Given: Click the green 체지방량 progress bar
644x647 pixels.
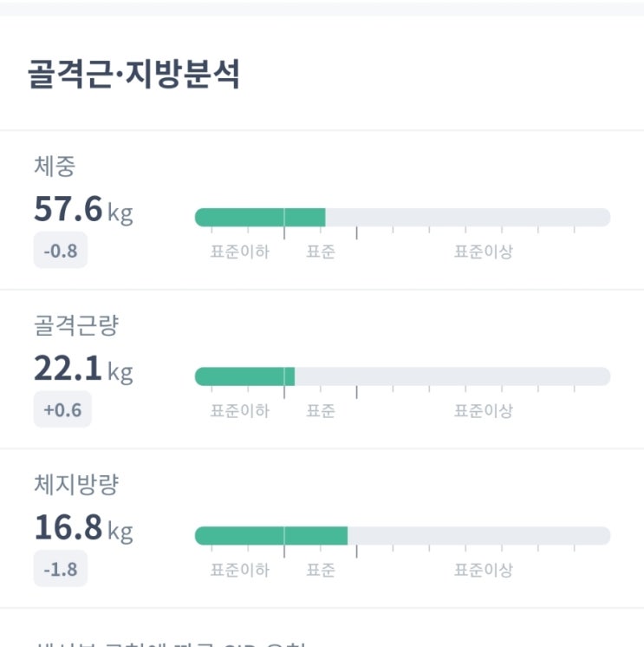Looking at the screenshot, I should pos(271,536).
